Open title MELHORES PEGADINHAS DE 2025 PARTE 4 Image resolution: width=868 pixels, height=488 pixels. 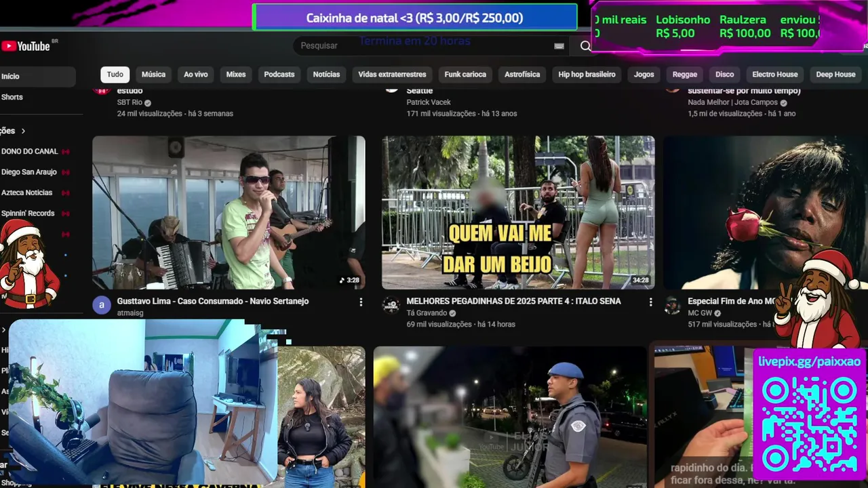(513, 301)
